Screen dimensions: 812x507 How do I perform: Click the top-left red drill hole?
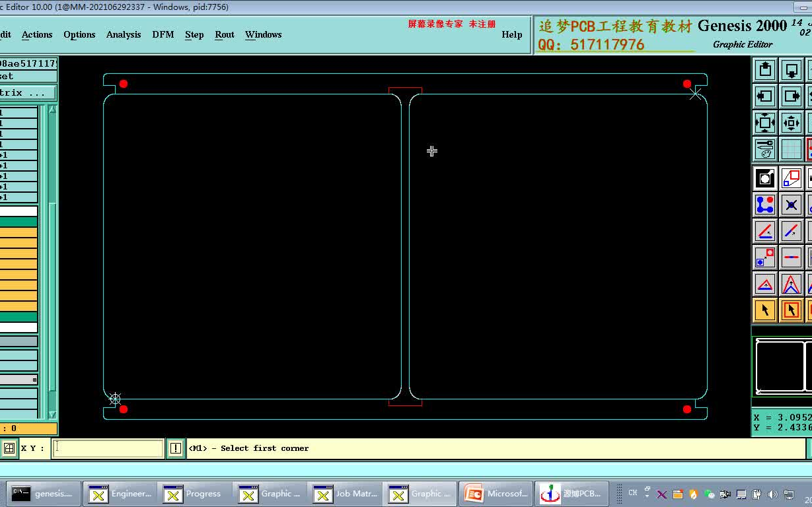point(124,84)
